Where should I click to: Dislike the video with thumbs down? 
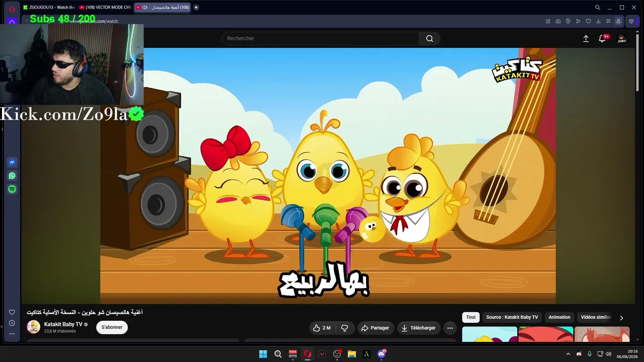click(x=345, y=328)
